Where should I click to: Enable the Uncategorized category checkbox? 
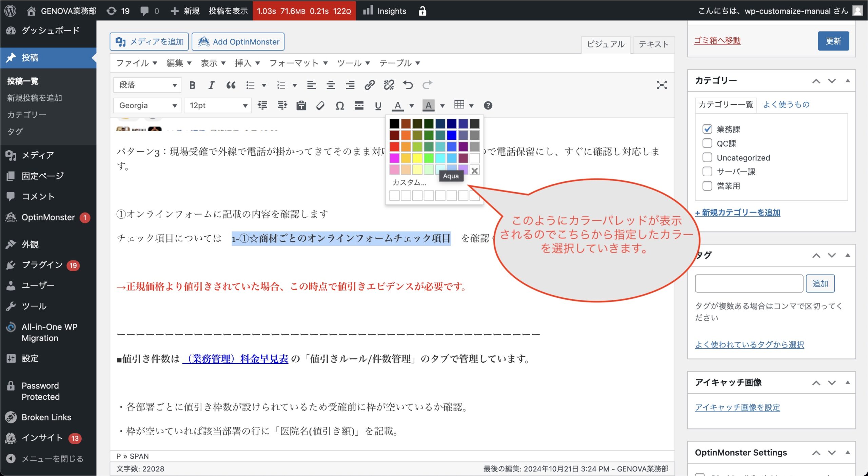[707, 158]
